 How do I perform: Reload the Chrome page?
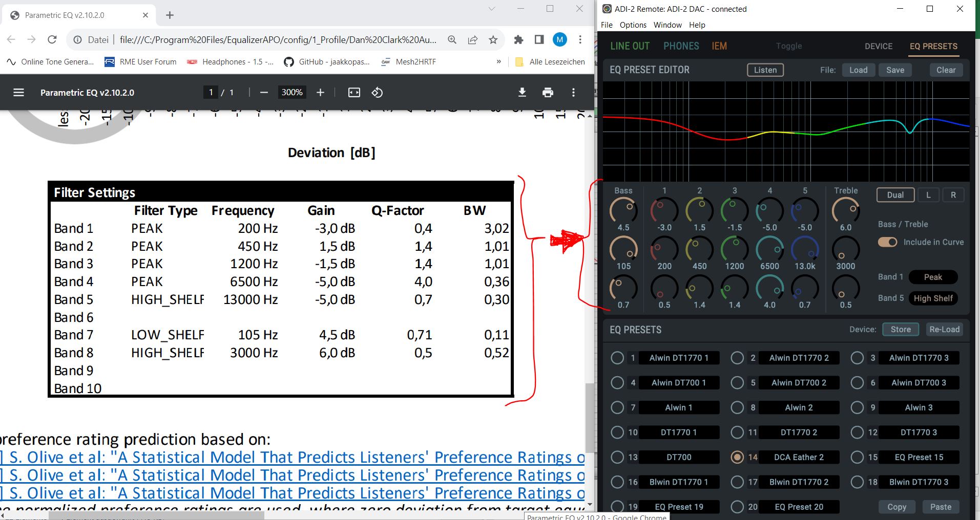(52, 39)
